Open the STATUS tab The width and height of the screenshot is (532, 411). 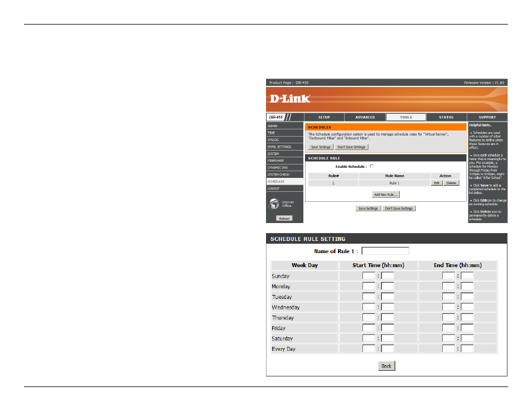tap(446, 117)
